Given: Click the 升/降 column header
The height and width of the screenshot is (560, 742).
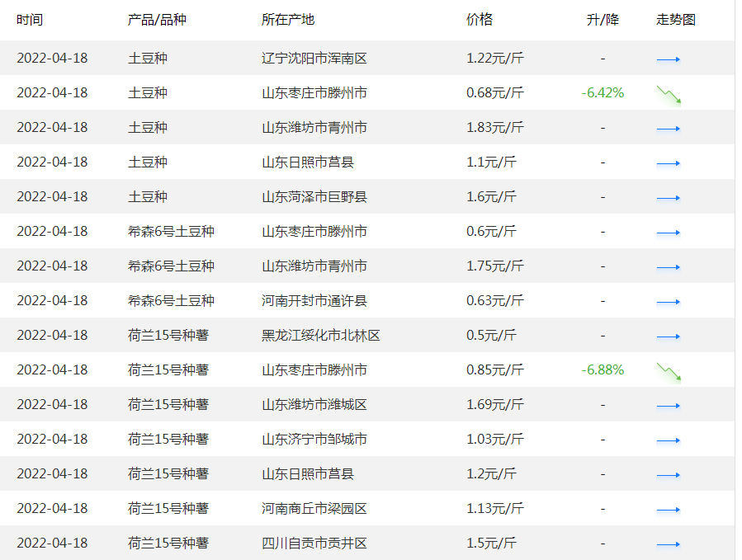Looking at the screenshot, I should pyautogui.click(x=603, y=19).
